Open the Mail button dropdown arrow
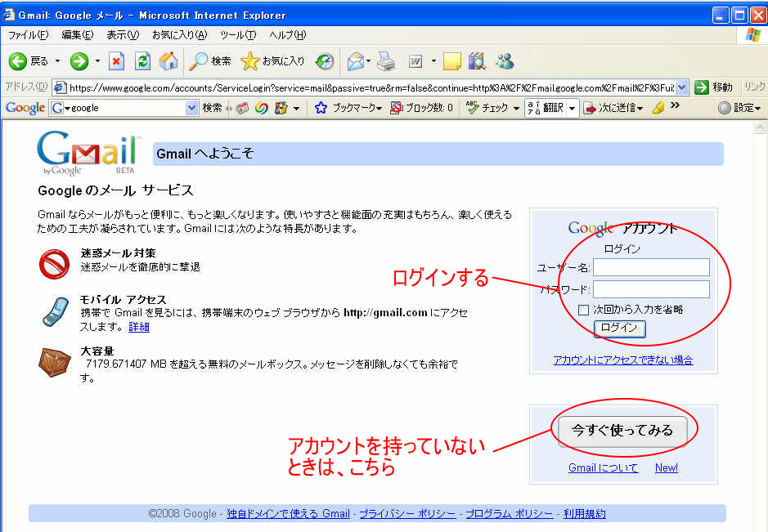Image resolution: width=768 pixels, height=532 pixels. point(368,61)
